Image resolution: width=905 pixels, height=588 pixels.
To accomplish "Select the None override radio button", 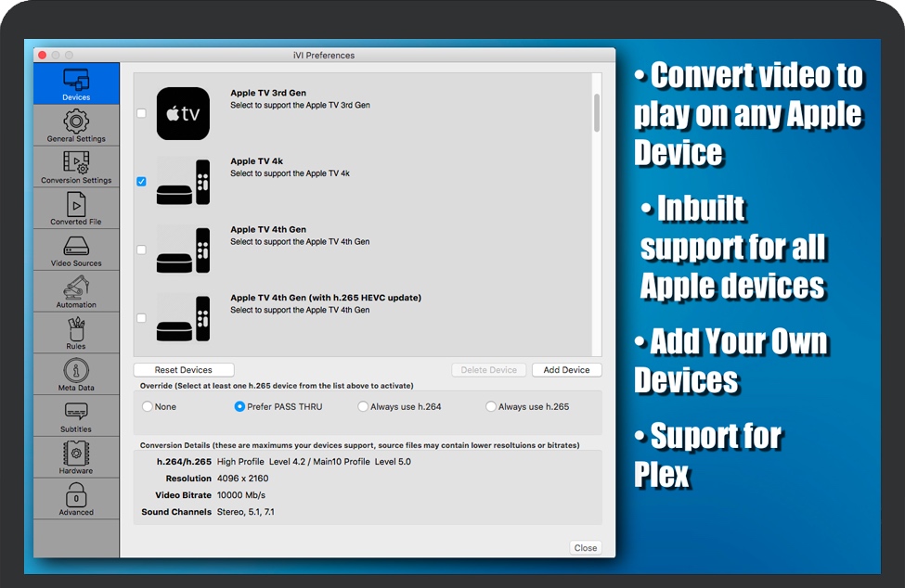I will pyautogui.click(x=148, y=406).
